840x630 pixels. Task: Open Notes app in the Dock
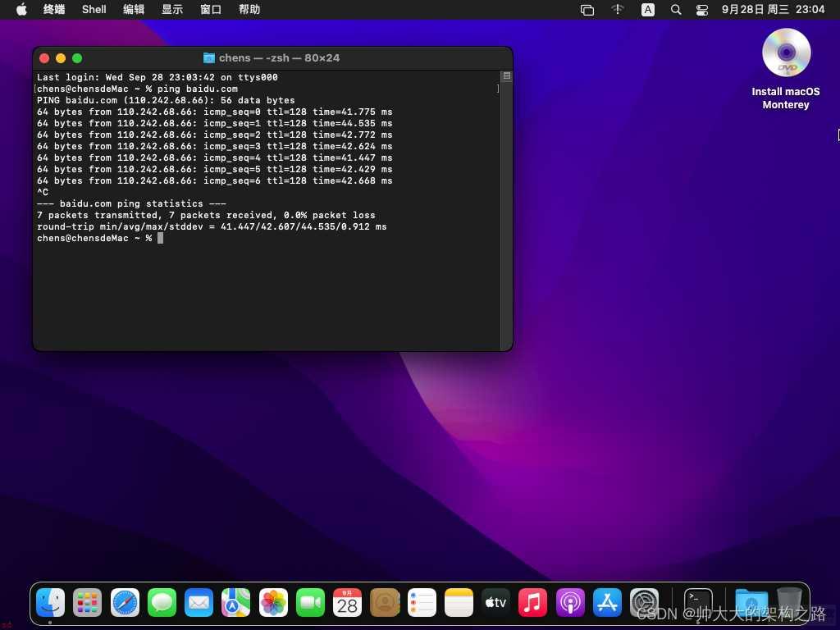[x=459, y=602]
